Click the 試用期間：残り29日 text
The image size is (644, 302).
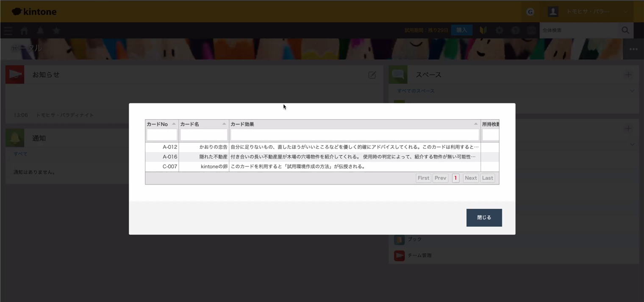click(426, 30)
